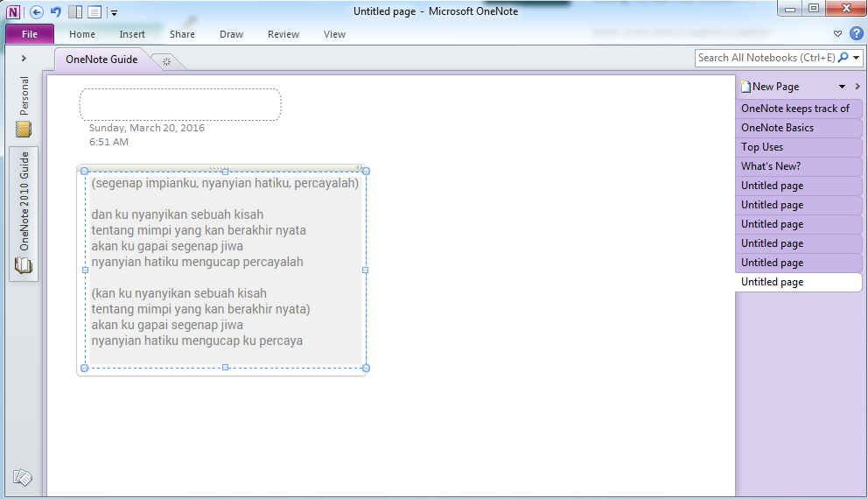Viewport: 868px width, 499px height.
Task: Click the line '(kan ku nyanyikan sebuah kisah'
Action: coord(178,293)
